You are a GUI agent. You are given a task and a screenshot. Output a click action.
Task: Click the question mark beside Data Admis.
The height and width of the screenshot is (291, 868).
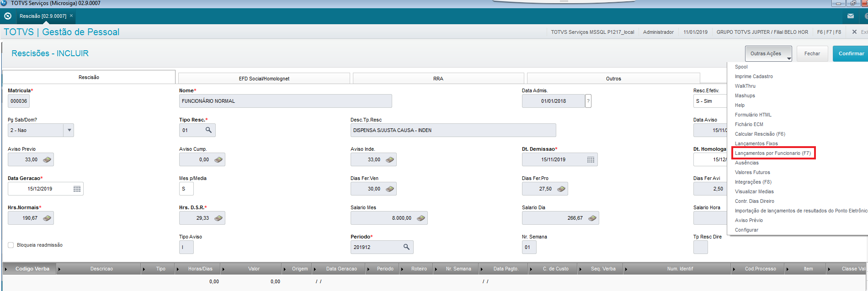(588, 101)
